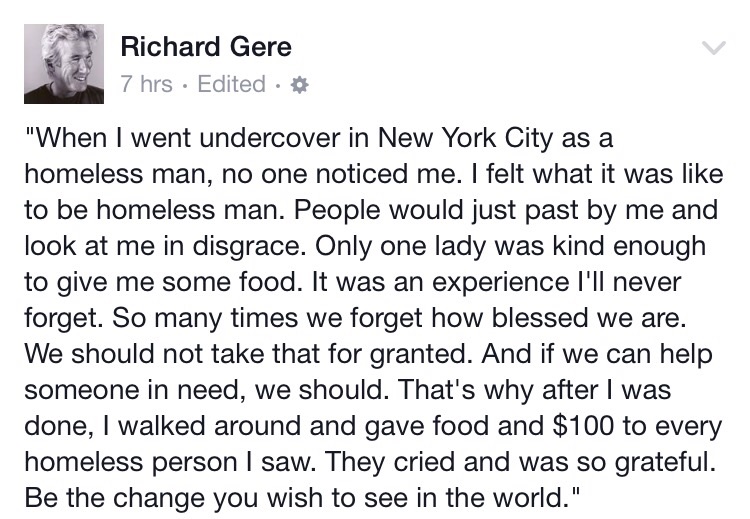Open the post options chevron menu
Screen dimensions: 750x519
(x=712, y=47)
